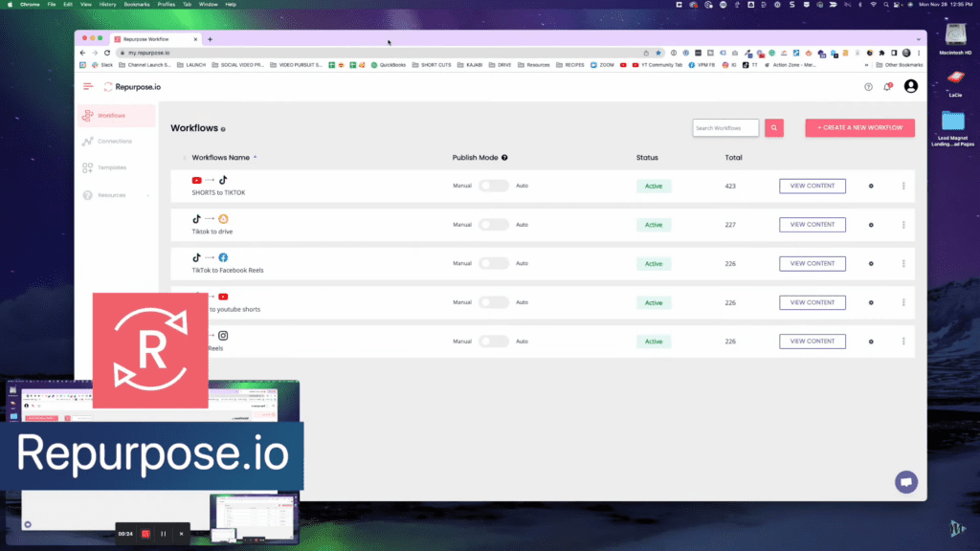
Task: Open the user account avatar
Action: click(x=911, y=86)
